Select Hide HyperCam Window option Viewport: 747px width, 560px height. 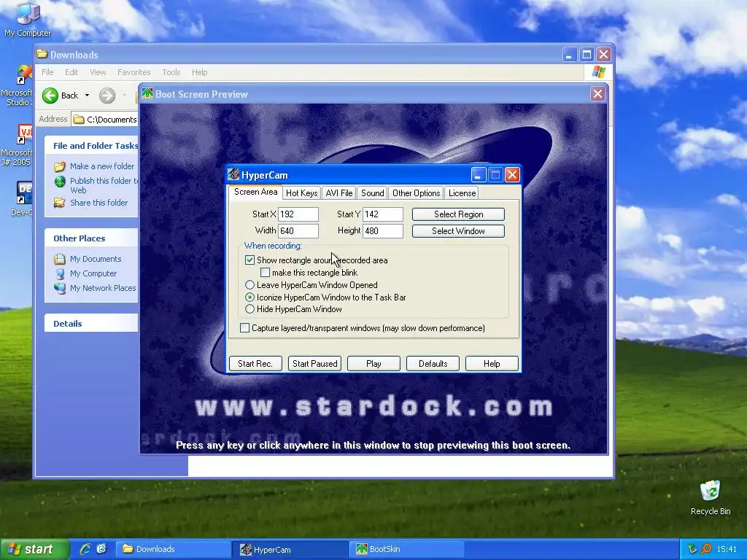click(x=249, y=309)
